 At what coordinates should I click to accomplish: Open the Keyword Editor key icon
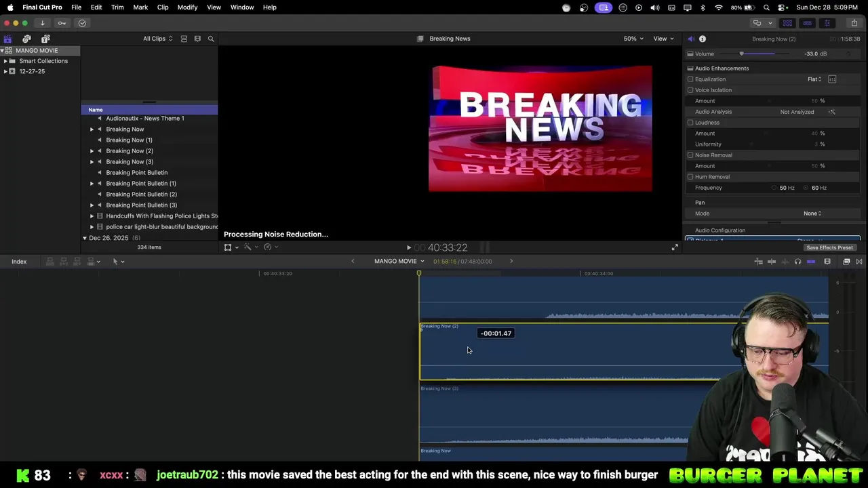tap(62, 23)
